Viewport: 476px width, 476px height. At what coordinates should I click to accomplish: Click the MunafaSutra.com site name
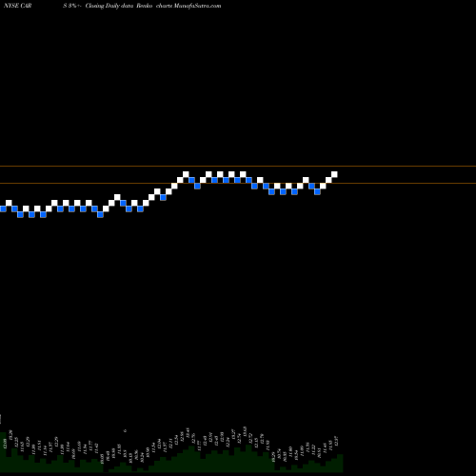pos(197,6)
